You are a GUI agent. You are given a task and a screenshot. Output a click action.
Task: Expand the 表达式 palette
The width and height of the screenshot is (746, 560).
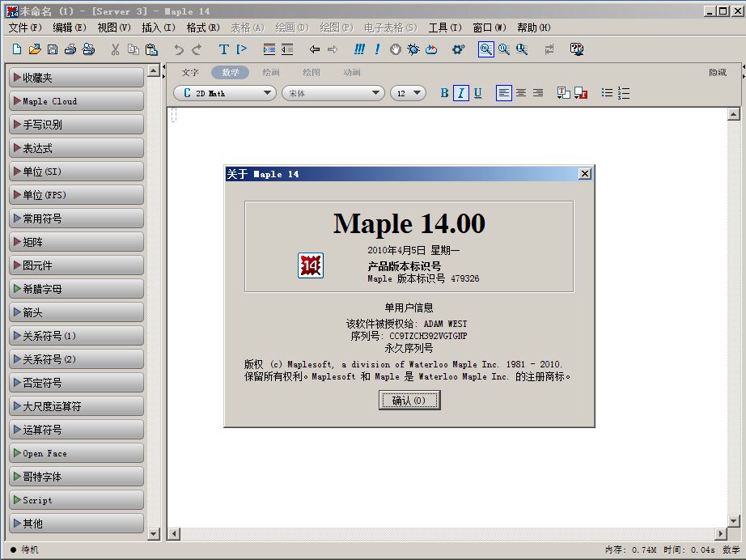(76, 148)
